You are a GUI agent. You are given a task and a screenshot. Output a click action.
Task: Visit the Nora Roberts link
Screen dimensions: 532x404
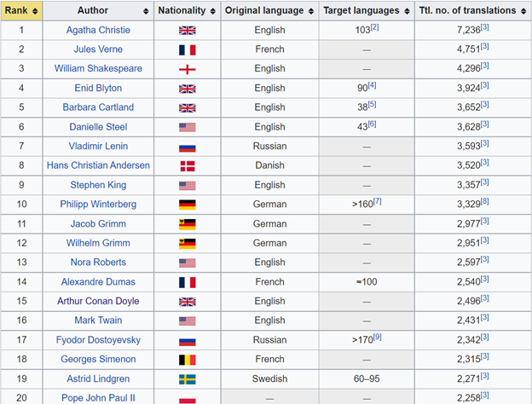(98, 263)
